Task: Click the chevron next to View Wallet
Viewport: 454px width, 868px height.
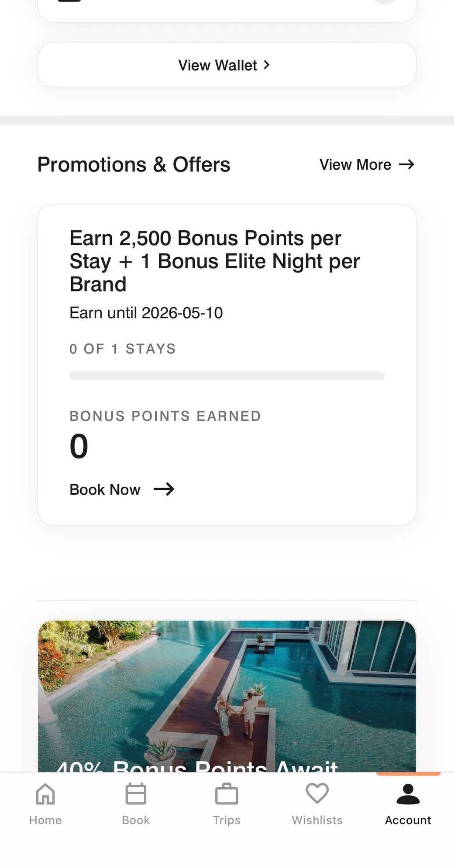Action: pos(267,65)
